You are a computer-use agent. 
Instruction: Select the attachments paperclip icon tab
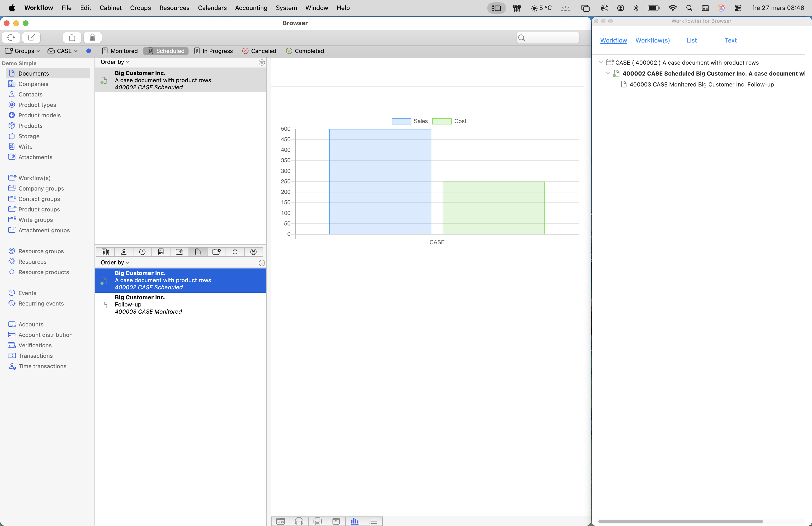[x=179, y=252]
